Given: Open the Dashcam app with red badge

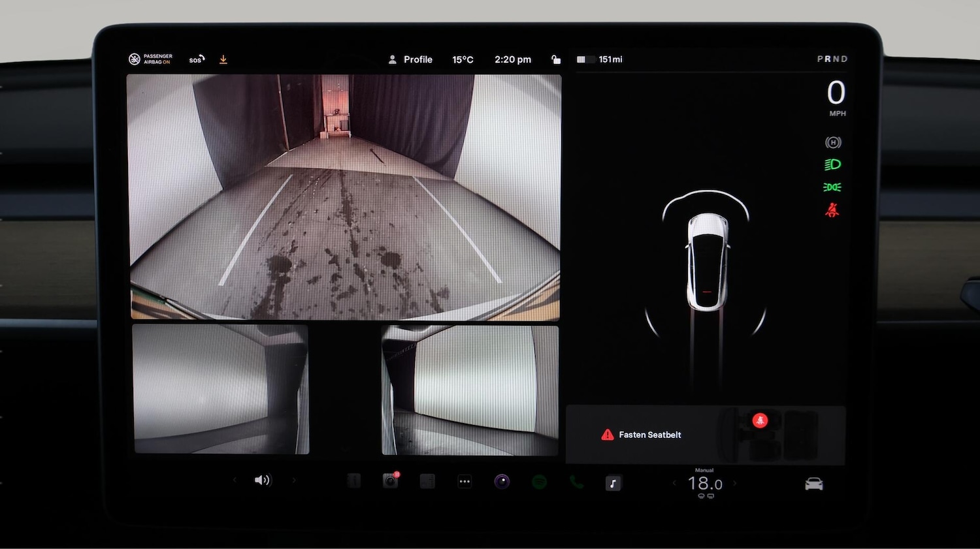Looking at the screenshot, I should click(x=390, y=482).
